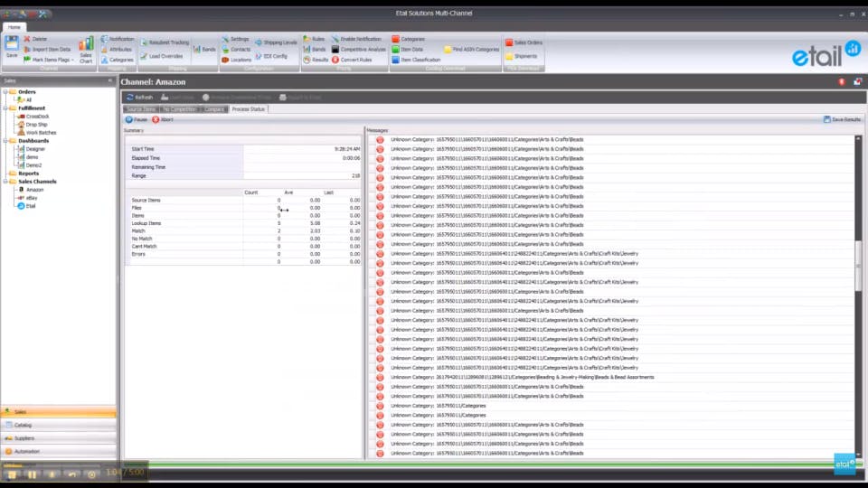Open the Mark Items Flags dropdown

click(48, 60)
